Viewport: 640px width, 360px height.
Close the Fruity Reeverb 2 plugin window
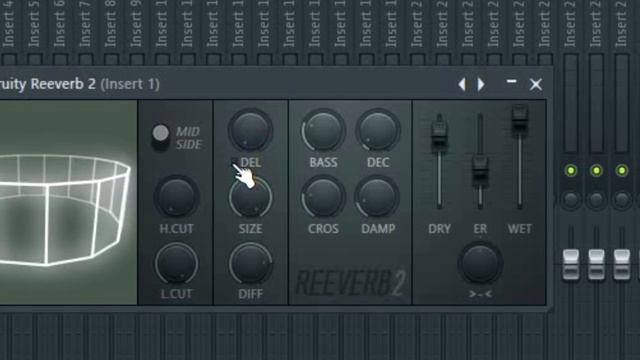tap(536, 84)
